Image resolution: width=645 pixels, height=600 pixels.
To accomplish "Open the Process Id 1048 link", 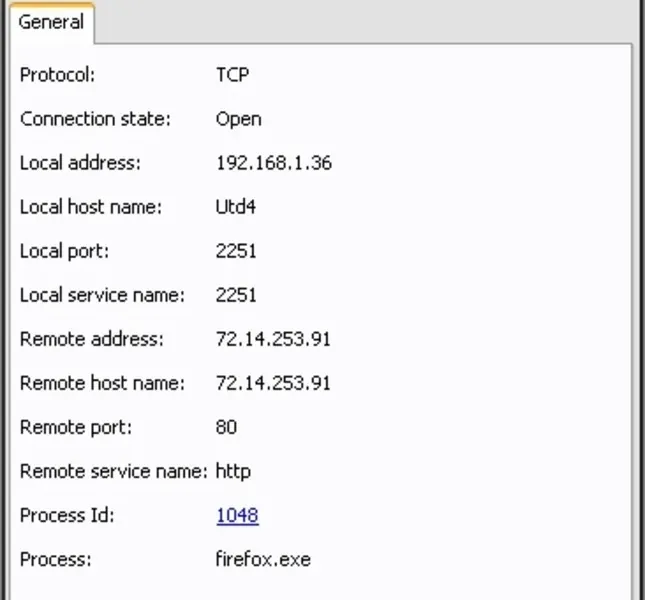I will click(x=237, y=515).
